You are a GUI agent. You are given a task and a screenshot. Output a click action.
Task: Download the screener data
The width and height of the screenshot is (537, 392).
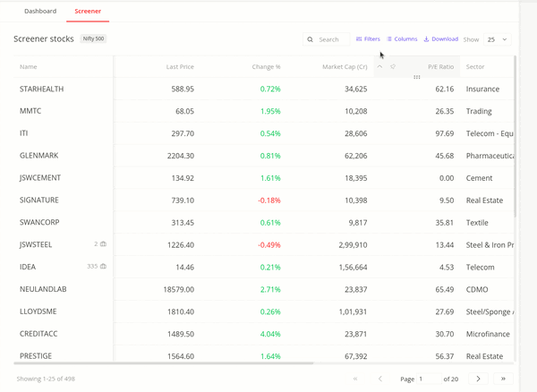441,39
